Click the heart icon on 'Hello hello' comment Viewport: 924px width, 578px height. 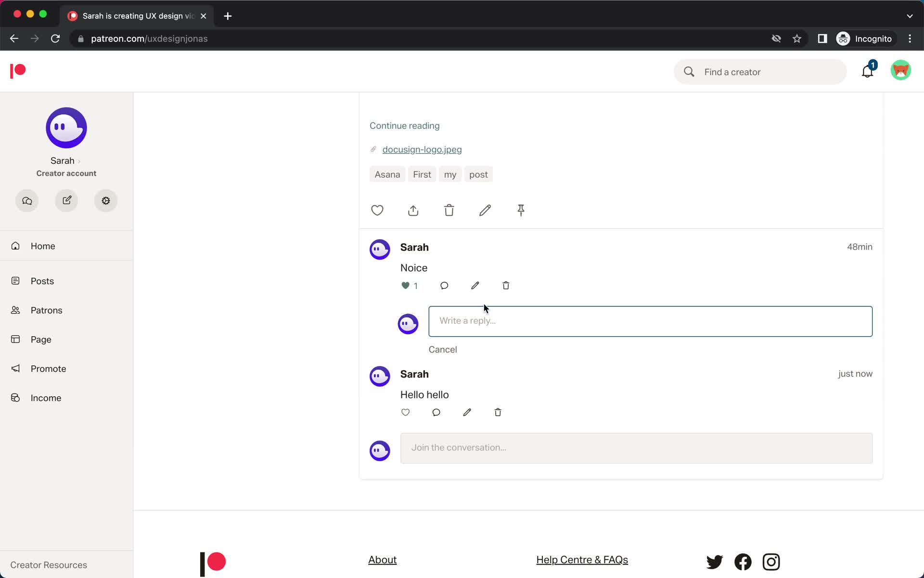(x=404, y=412)
